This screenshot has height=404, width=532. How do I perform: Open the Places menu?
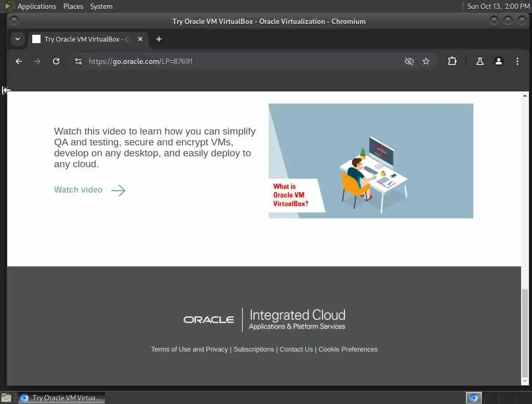click(x=73, y=6)
